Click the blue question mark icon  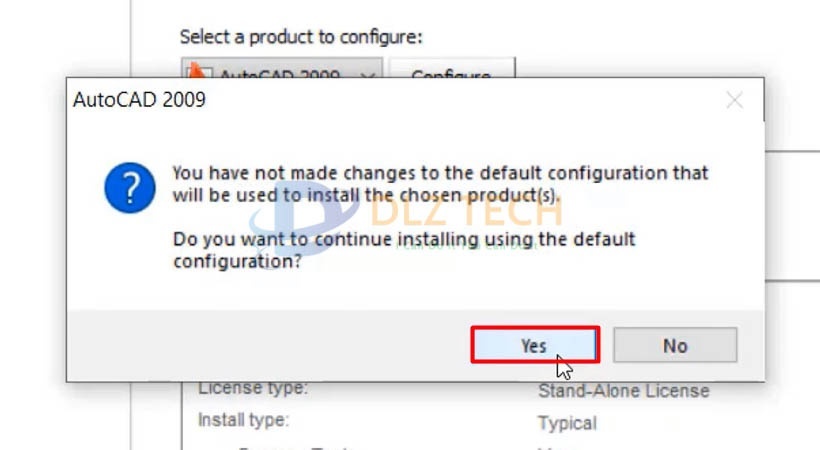point(130,187)
